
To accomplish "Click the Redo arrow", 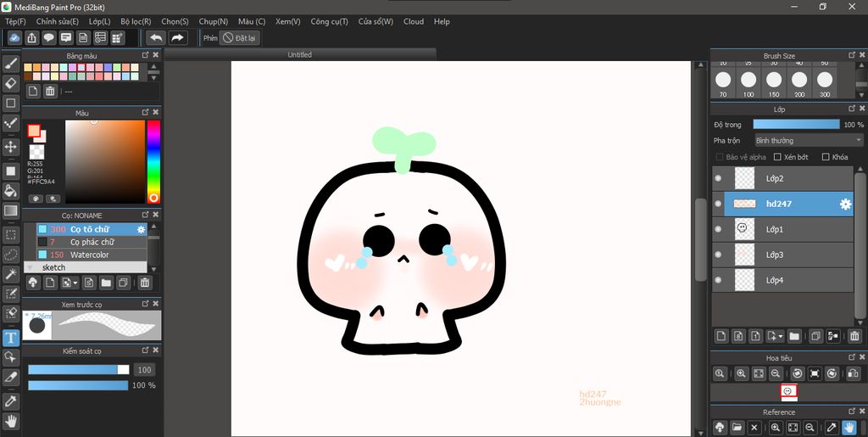I will pos(178,37).
